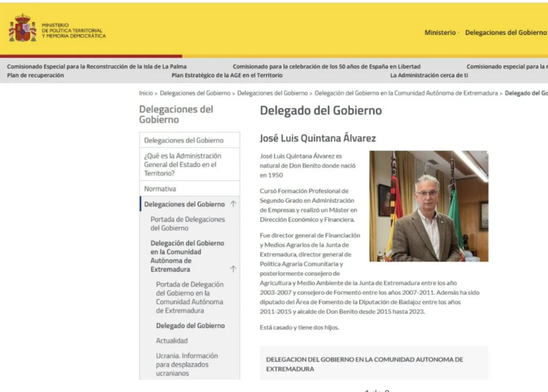This screenshot has width=548, height=392.
Task: Select top Delegaciones del Gobierno sidebar item
Action: (189, 140)
